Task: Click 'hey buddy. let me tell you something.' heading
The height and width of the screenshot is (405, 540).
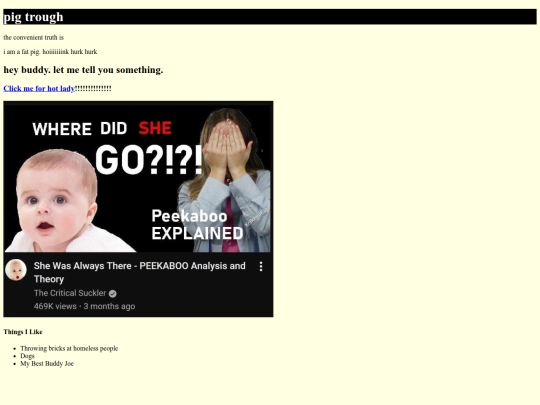Action: [83, 70]
